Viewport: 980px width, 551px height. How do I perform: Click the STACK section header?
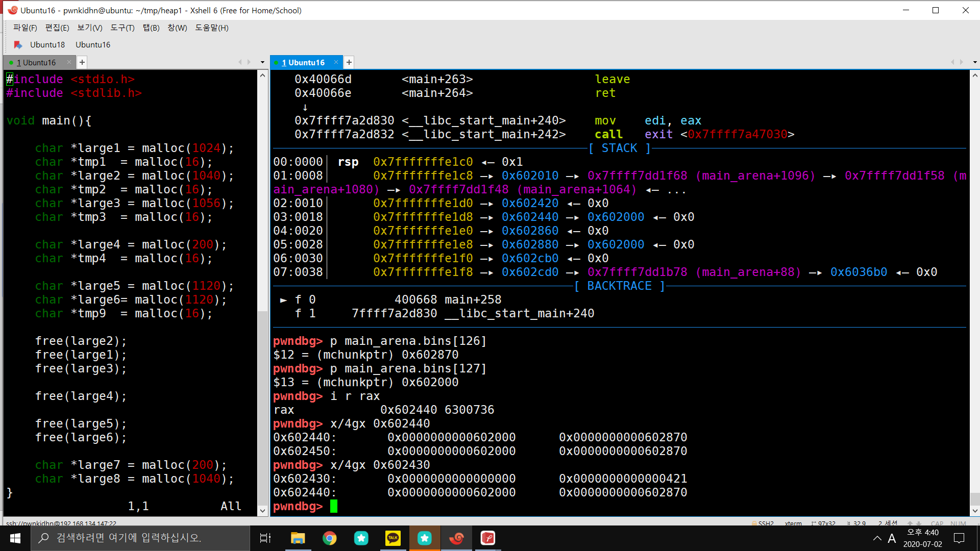coord(620,148)
